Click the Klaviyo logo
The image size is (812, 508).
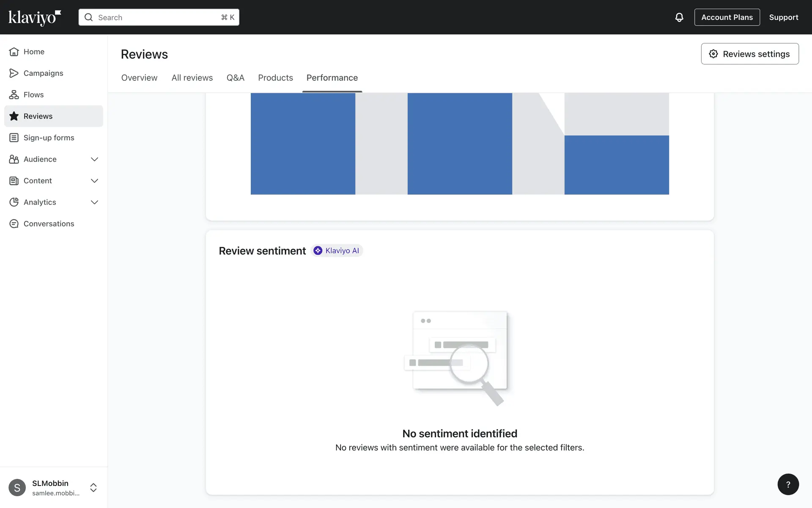pos(35,17)
